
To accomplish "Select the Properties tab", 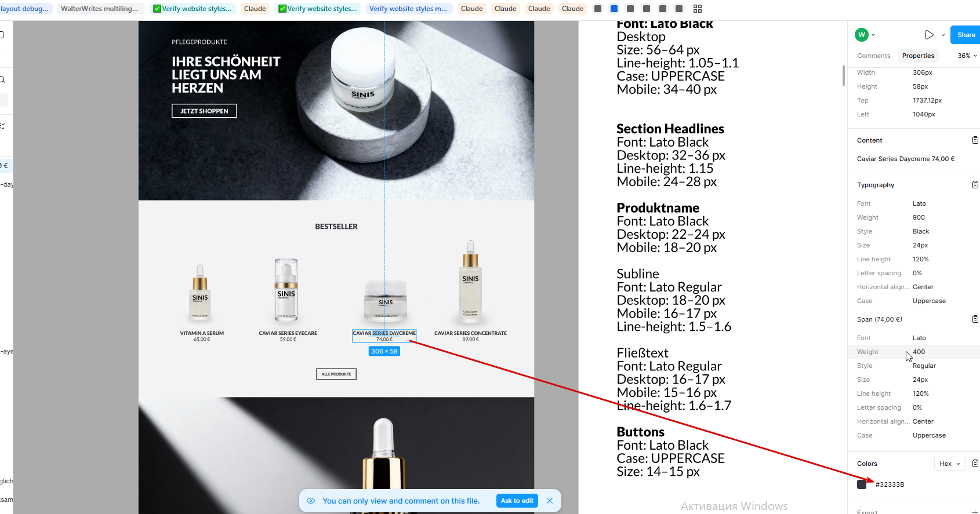I will [918, 56].
